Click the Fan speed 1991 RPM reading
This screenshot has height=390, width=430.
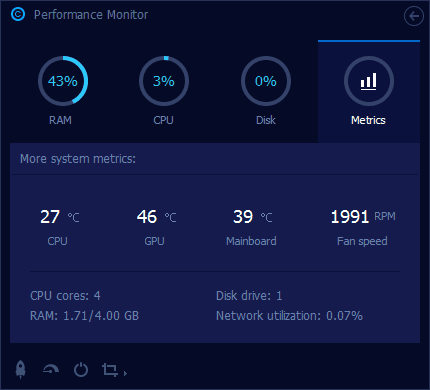point(363,217)
